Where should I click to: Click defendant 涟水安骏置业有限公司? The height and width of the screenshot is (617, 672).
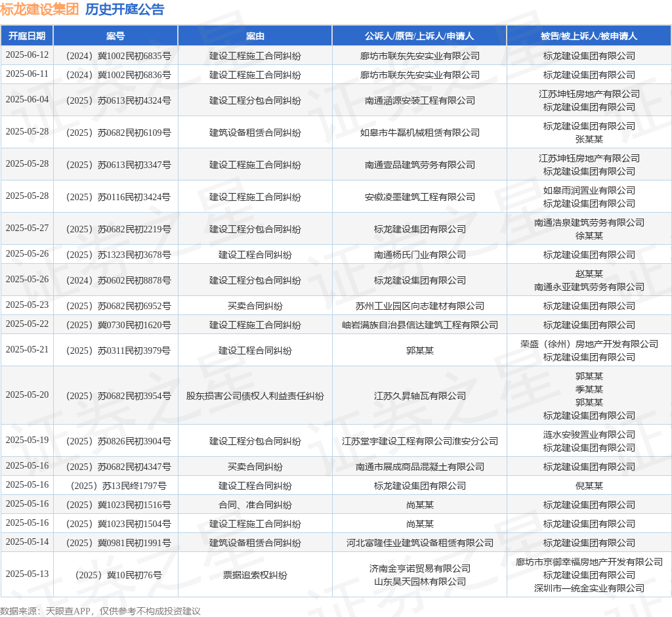[589, 435]
